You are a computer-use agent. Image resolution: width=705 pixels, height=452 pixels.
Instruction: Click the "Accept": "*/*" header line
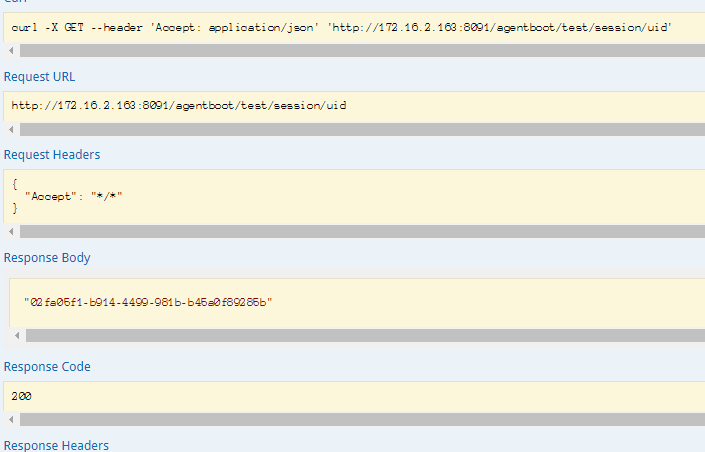(x=73, y=197)
